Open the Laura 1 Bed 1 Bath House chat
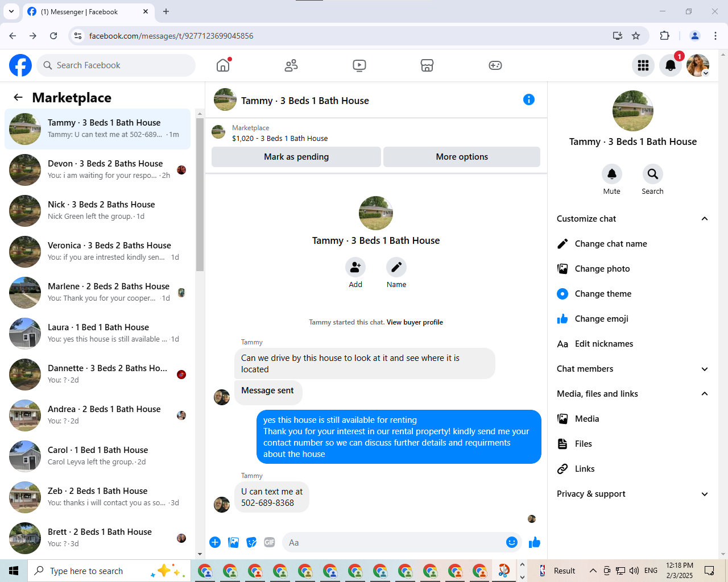This screenshot has width=728, height=582. pos(97,334)
